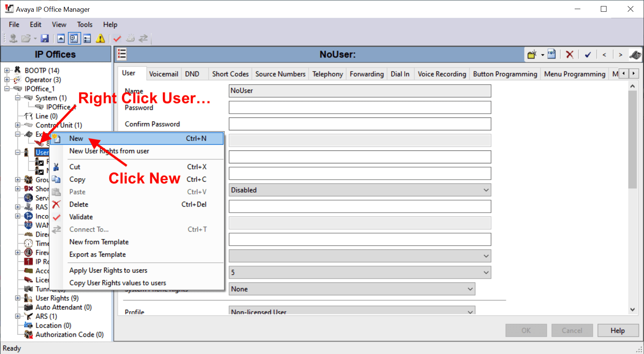The height and width of the screenshot is (354, 644).
Task: Choose Copy in the context menu
Action: 137,179
